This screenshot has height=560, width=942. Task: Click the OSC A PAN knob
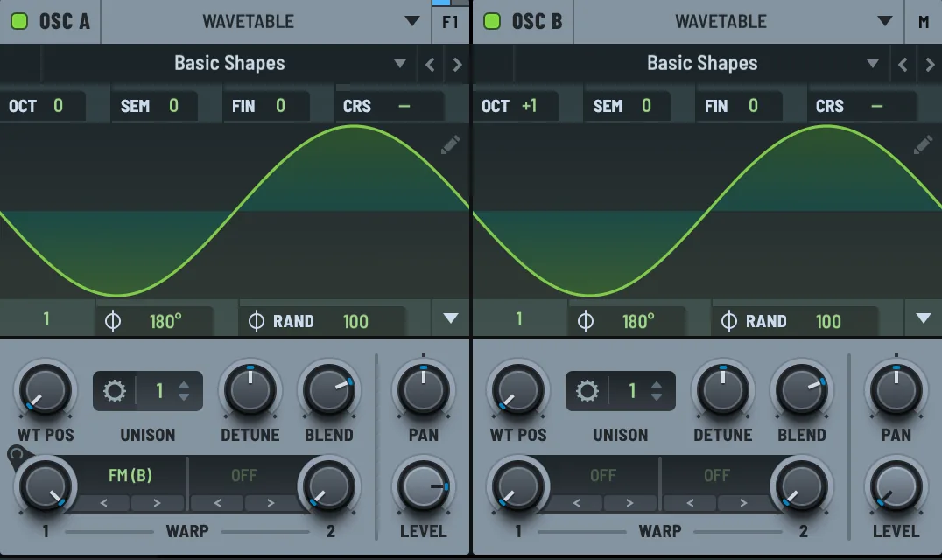pos(424,390)
